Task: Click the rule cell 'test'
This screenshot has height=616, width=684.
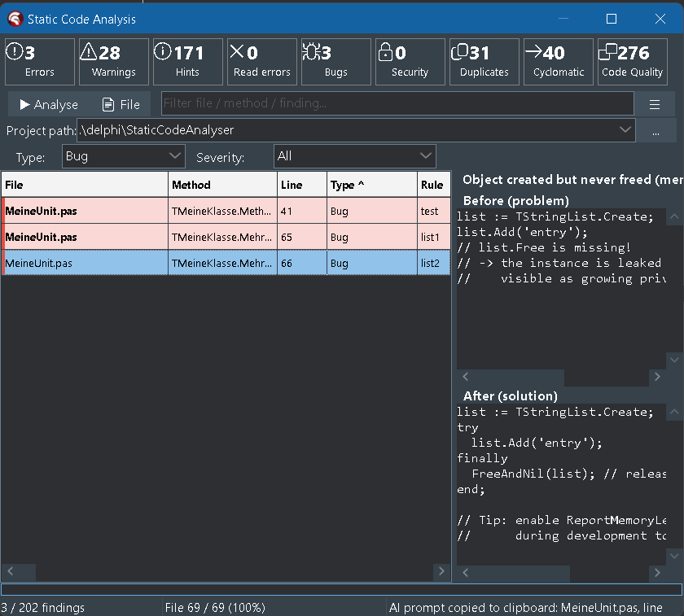Action: tap(434, 211)
